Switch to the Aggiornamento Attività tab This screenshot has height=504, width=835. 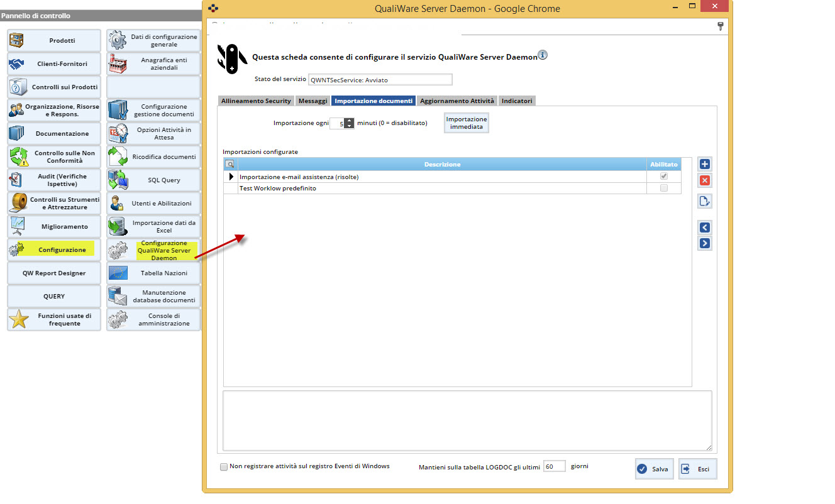tap(457, 101)
